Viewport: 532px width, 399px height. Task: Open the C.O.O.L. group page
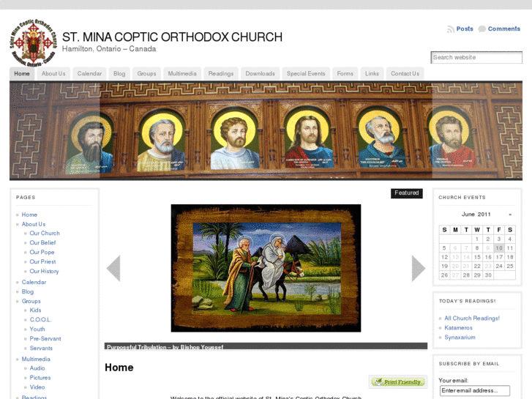pos(40,319)
